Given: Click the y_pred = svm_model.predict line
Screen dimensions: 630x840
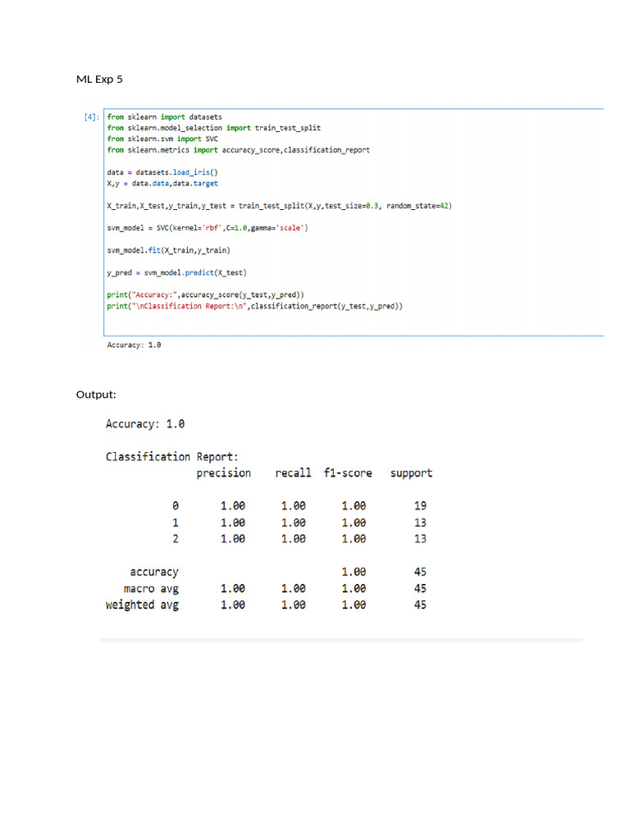Looking at the screenshot, I should pos(177,272).
